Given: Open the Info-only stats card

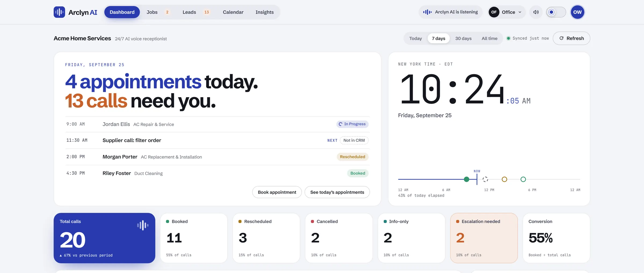Looking at the screenshot, I should click(x=411, y=238).
